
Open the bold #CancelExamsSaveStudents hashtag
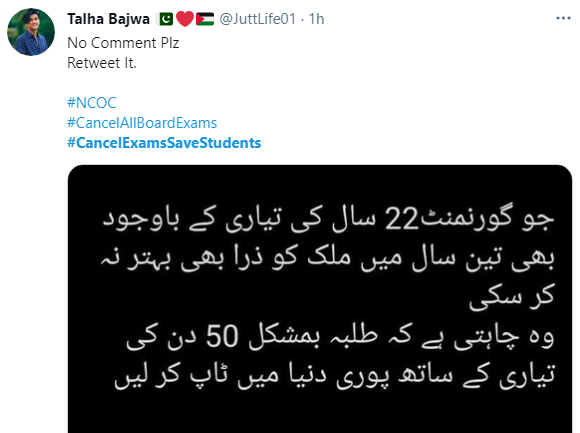(164, 143)
